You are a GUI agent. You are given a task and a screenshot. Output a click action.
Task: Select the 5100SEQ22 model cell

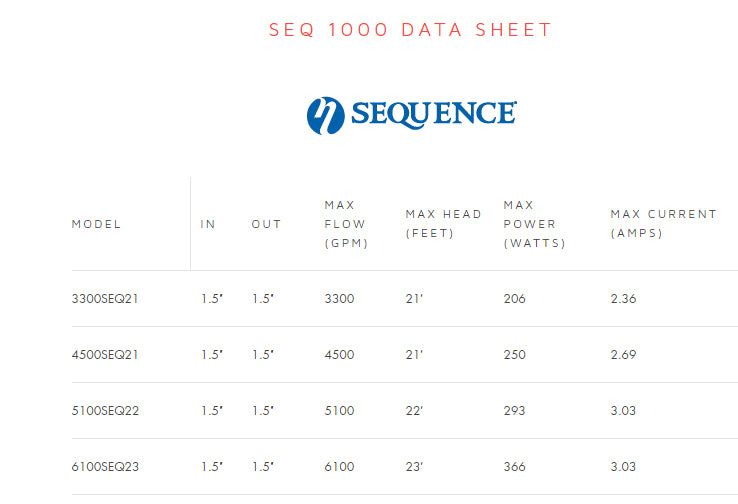(105, 411)
